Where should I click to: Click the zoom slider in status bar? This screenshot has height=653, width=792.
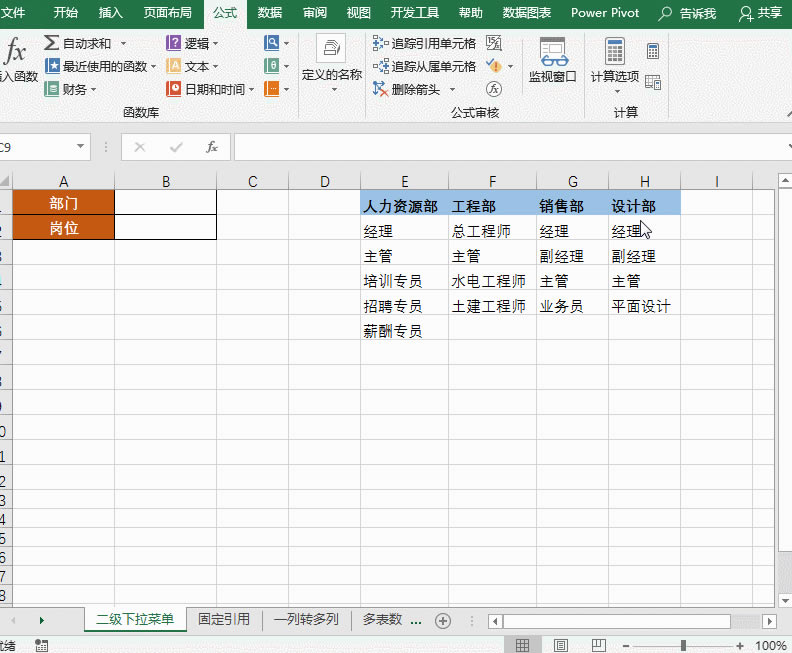click(x=683, y=645)
